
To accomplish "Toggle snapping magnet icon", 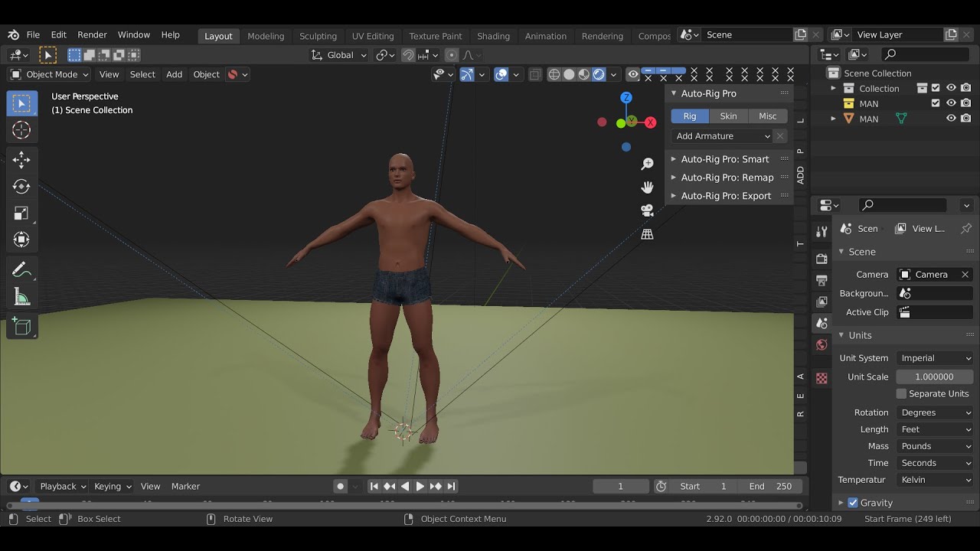I will [x=408, y=55].
